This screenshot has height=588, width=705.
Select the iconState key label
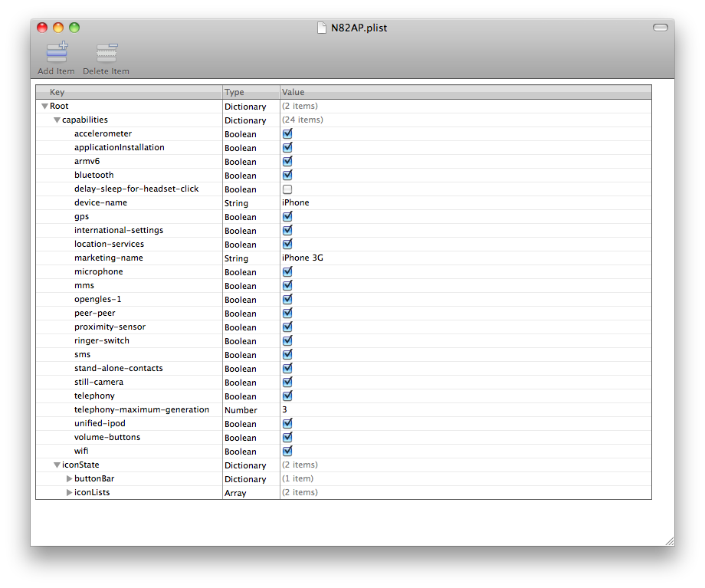coord(80,465)
